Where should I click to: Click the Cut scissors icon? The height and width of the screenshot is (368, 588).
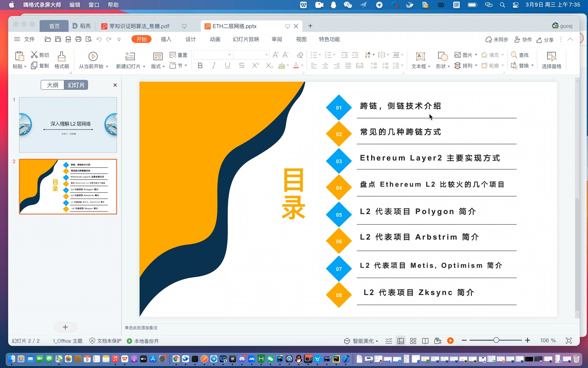[34, 55]
